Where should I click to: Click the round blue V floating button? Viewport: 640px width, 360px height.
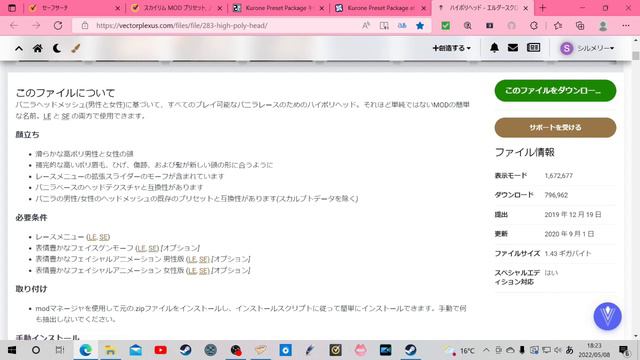pyautogui.click(x=607, y=316)
